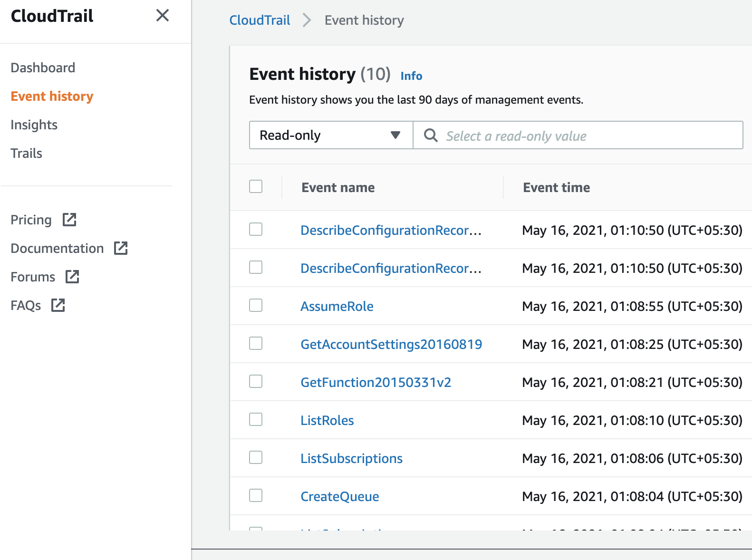
Task: Click the search magnifier icon
Action: pos(431,135)
